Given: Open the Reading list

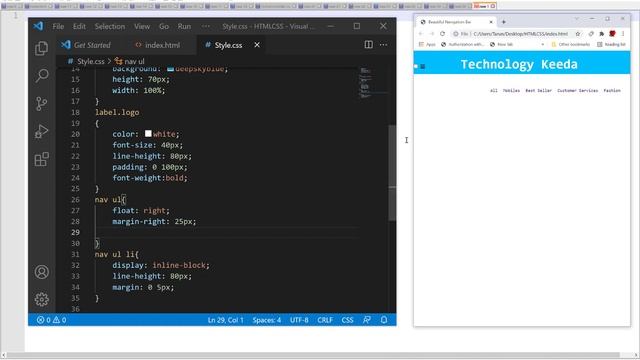Looking at the screenshot, I should pos(611,44).
